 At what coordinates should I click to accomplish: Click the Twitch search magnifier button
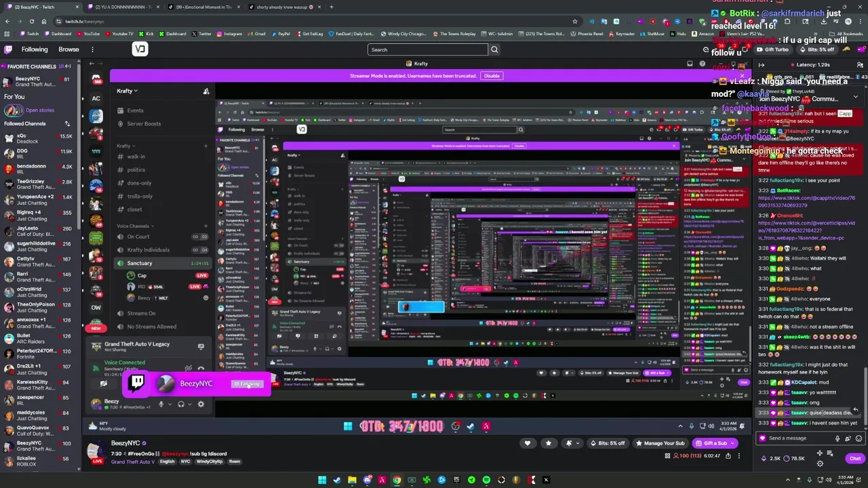tap(494, 49)
